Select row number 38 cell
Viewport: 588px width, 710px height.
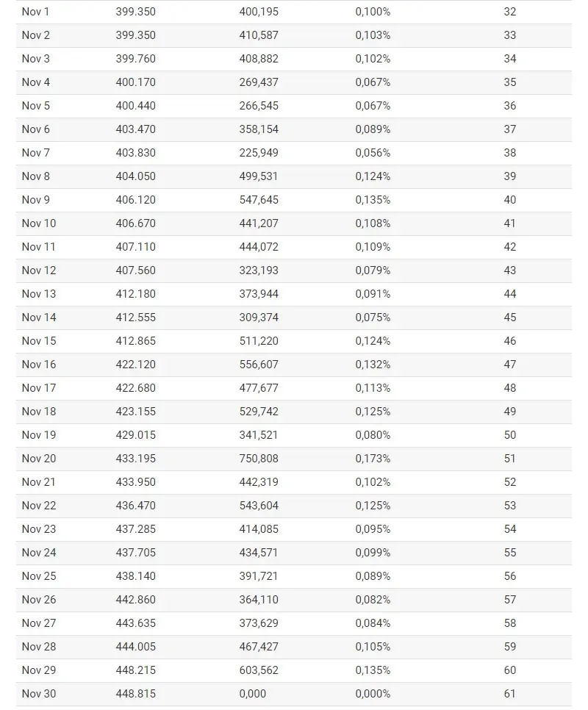509,153
